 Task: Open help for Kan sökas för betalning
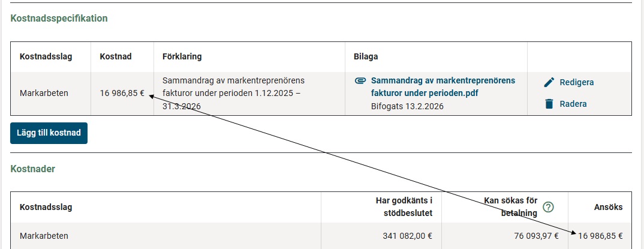coord(548,207)
